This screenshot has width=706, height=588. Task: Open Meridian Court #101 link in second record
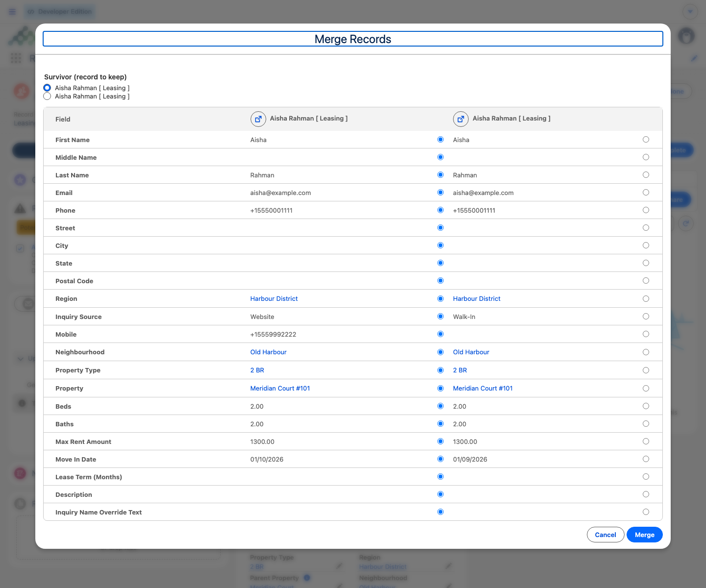point(483,389)
